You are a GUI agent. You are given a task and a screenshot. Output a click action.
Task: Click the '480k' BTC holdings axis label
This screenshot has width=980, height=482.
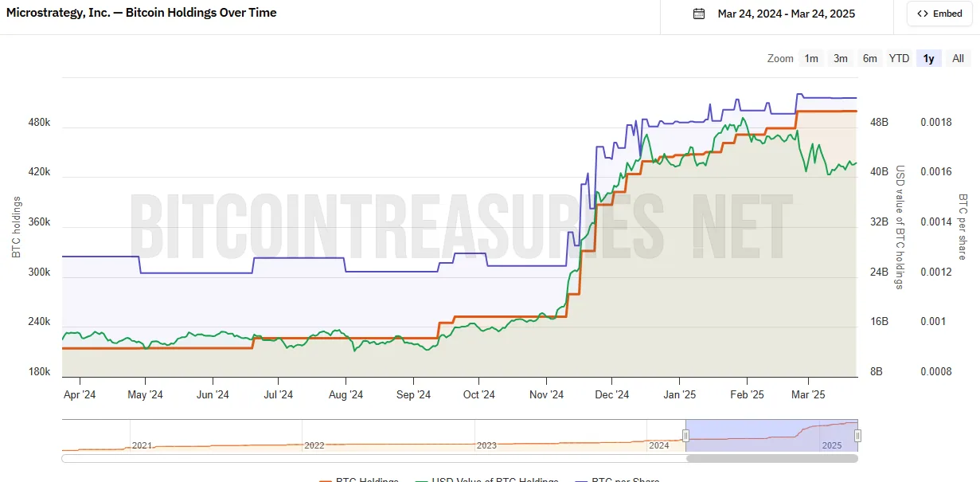click(41, 123)
